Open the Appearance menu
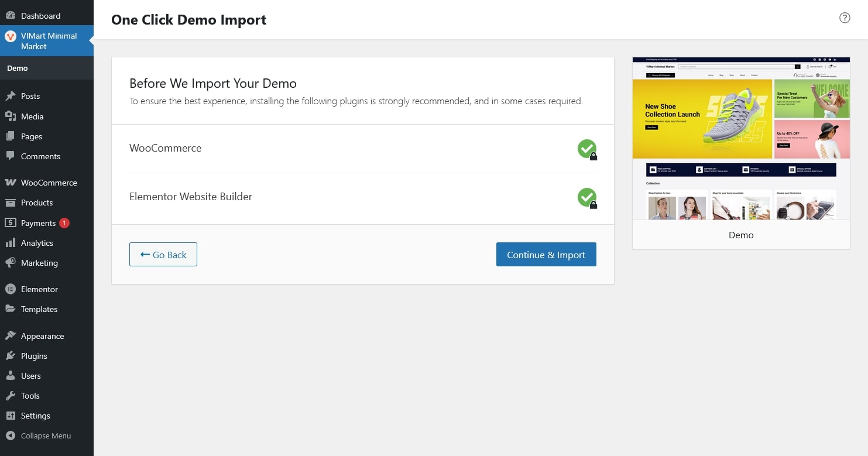Screen dimensions: 868x456 (x=42, y=336)
